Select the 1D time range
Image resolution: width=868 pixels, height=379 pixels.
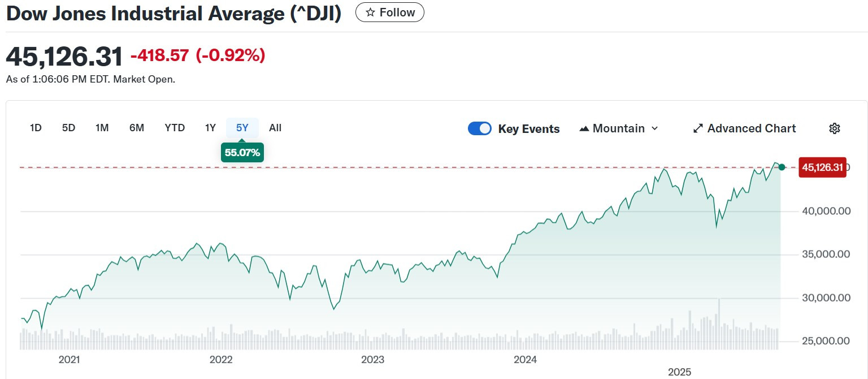pos(36,128)
